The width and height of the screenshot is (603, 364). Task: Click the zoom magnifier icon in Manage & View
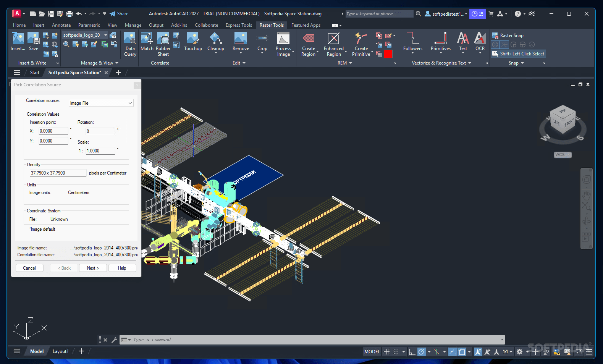(66, 44)
